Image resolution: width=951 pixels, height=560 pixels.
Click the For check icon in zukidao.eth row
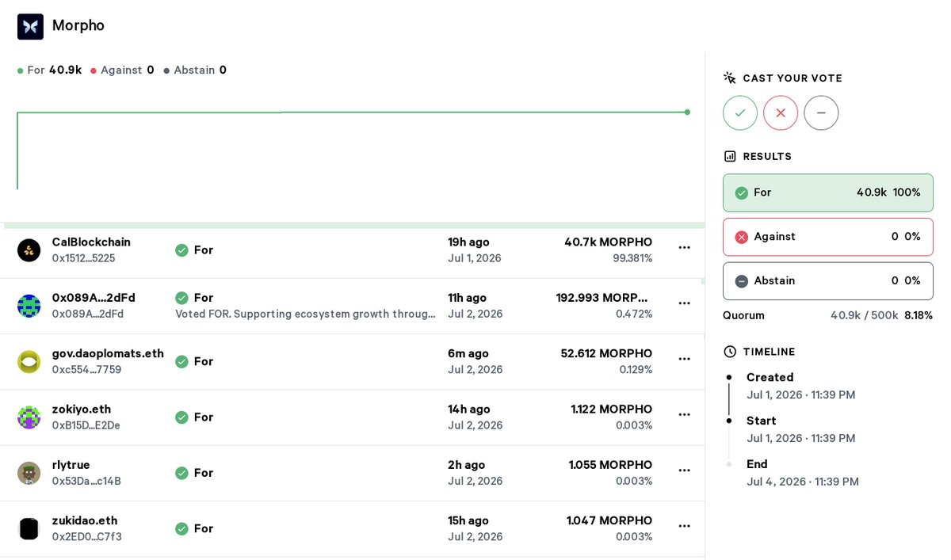181,528
